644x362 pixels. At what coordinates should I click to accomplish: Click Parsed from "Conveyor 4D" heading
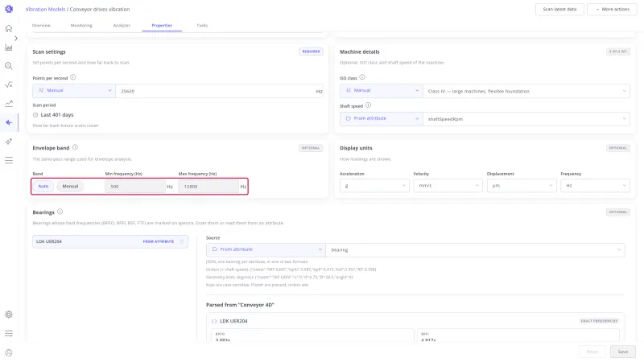[240, 305]
